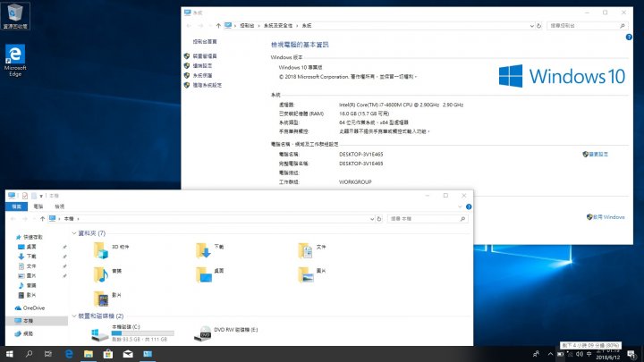Select the File Explorer taskbar button
The image size is (644, 362).
[x=89, y=354]
